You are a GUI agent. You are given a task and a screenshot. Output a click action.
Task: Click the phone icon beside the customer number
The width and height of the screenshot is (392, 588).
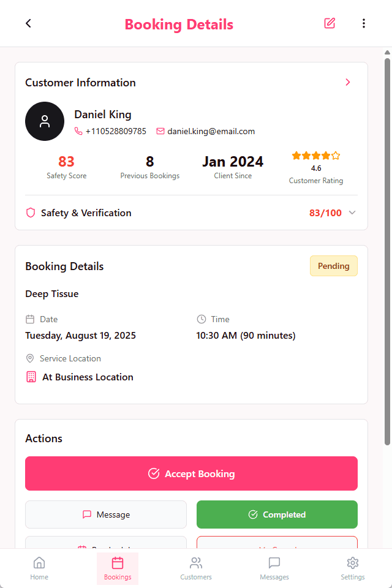click(x=78, y=131)
